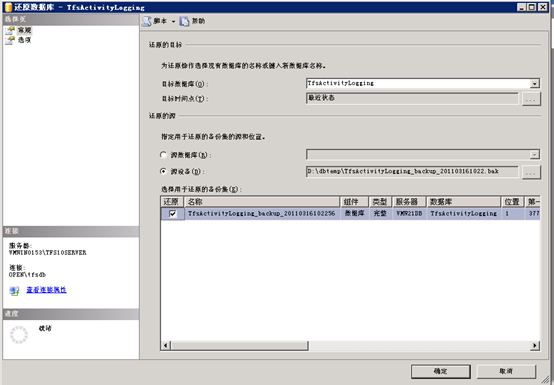Click the 位置 column header

point(513,202)
